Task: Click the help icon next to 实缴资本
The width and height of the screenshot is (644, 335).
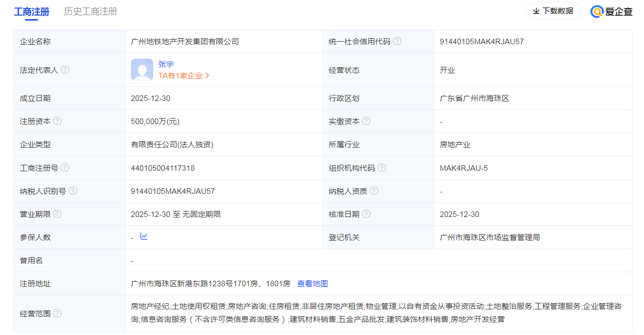Action: (366, 121)
